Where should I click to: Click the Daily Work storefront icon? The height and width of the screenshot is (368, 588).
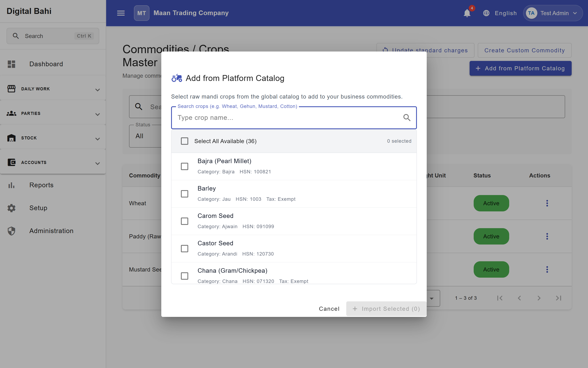click(11, 89)
